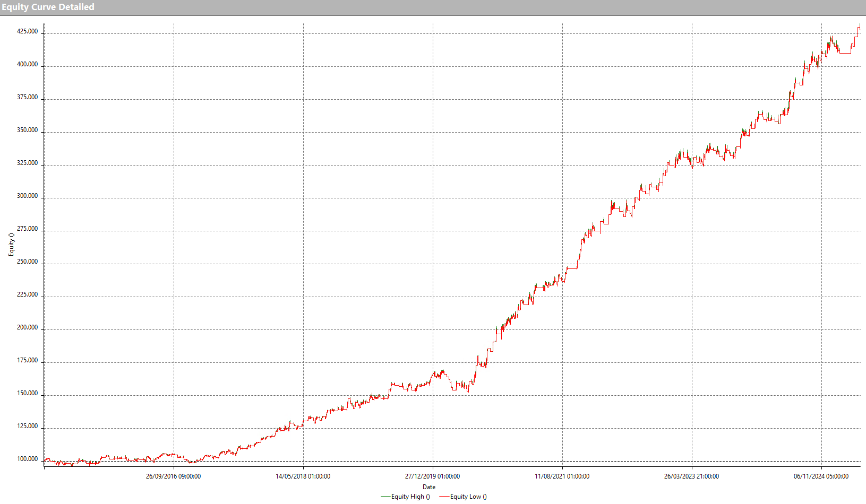Click the 300.000 y-axis tick label
This screenshot has height=504, width=866.
(28, 196)
